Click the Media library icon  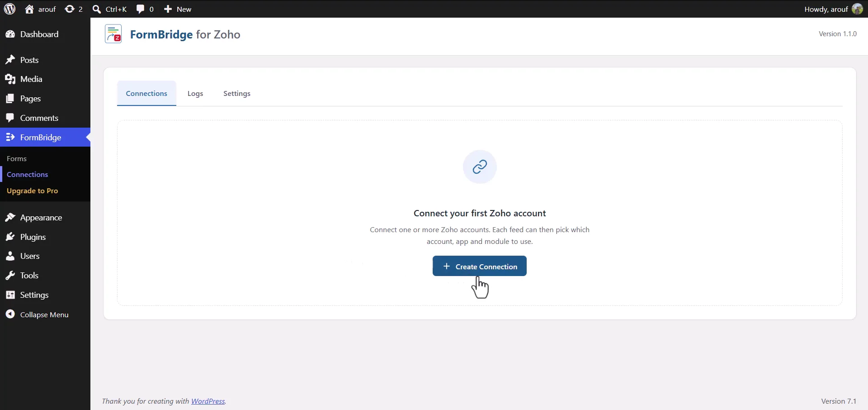point(10,79)
